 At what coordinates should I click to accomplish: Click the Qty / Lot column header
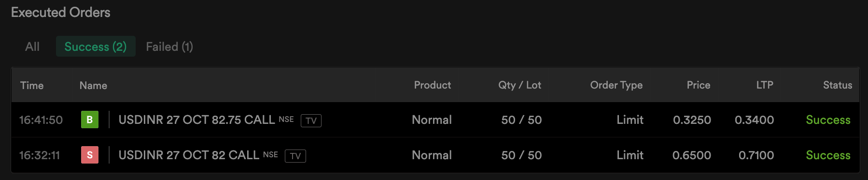pyautogui.click(x=519, y=85)
